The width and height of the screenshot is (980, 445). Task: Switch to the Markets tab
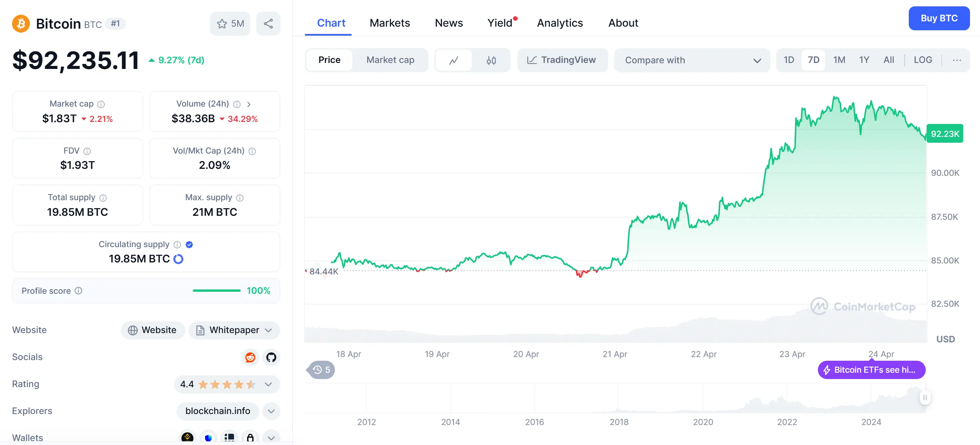[389, 23]
